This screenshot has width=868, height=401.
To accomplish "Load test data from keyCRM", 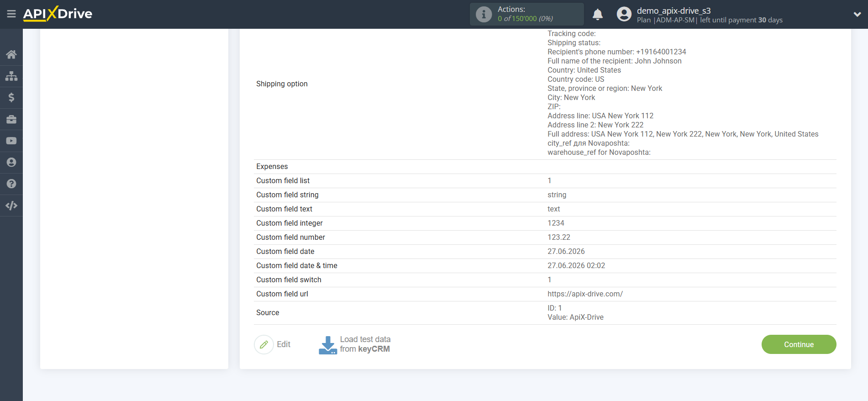I will [365, 344].
